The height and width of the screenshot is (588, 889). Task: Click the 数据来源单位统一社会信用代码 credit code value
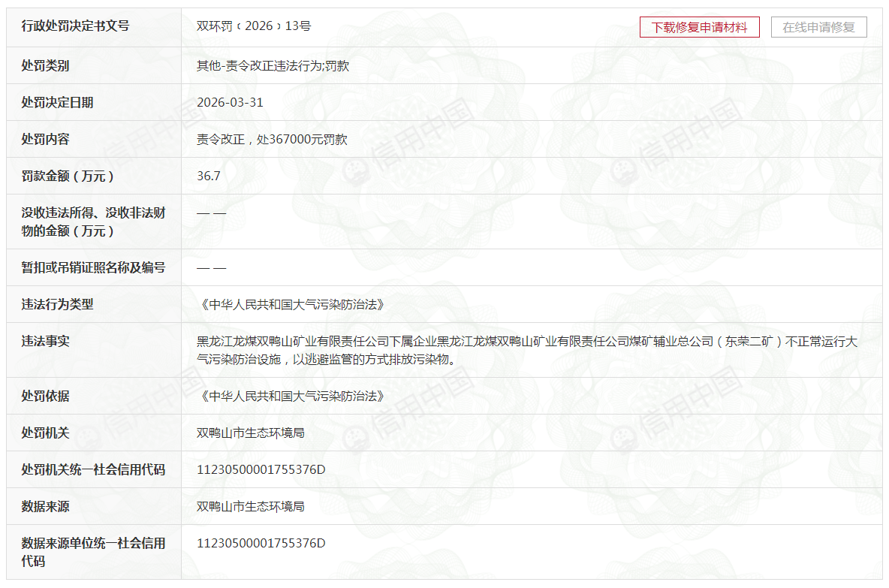261,543
